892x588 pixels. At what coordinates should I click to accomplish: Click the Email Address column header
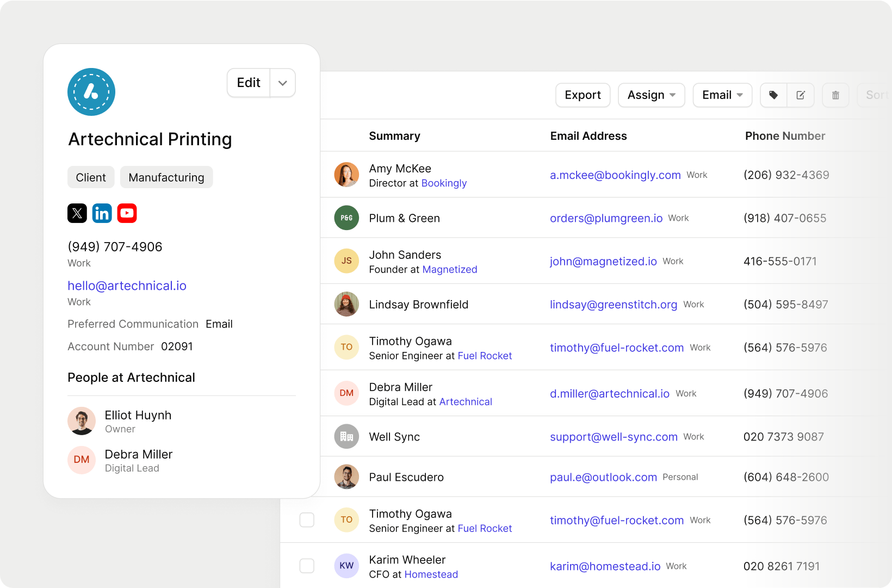[x=588, y=136]
